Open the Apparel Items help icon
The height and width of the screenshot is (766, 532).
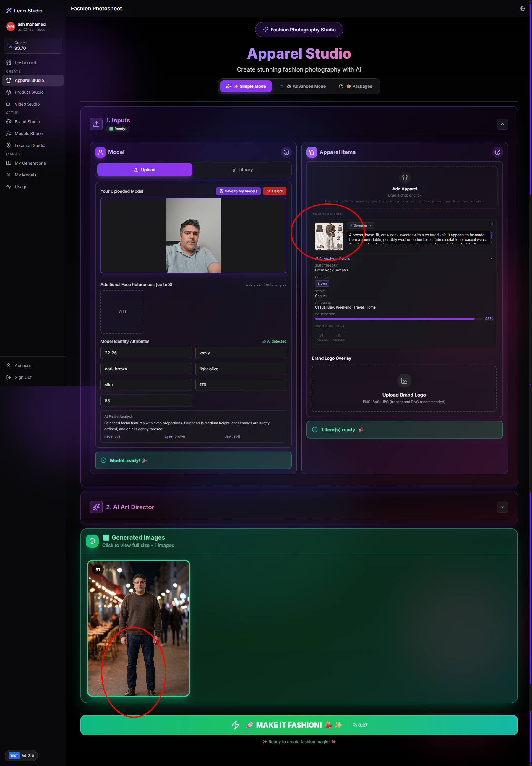tap(497, 152)
